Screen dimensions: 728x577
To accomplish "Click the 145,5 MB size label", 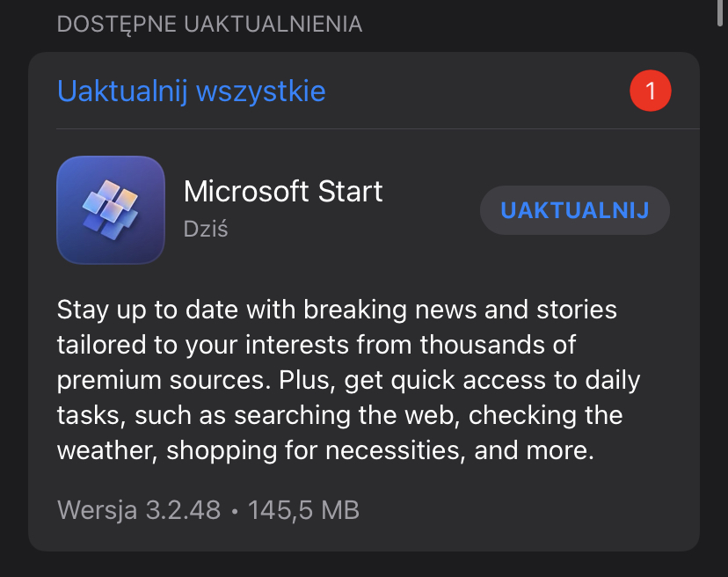I will [x=303, y=510].
